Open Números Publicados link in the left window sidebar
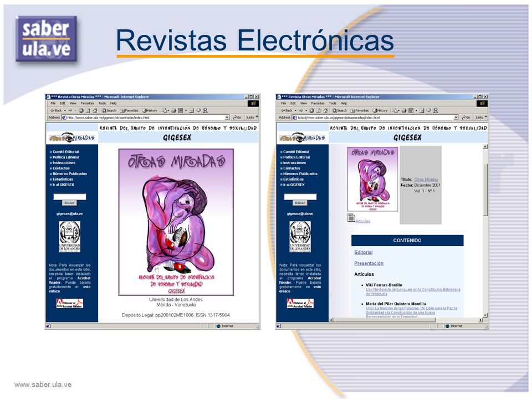Image resolution: width=532 pixels, height=399 pixels. point(70,173)
